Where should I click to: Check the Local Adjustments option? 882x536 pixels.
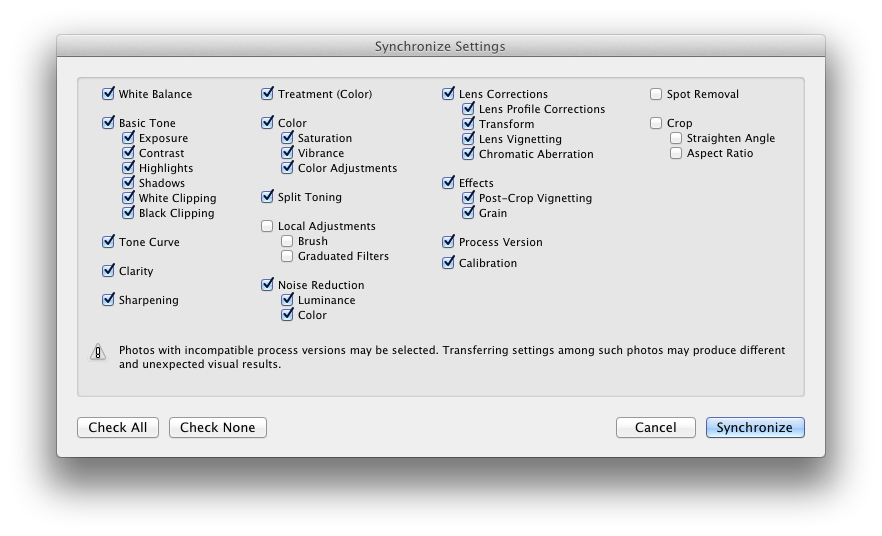pyautogui.click(x=267, y=227)
